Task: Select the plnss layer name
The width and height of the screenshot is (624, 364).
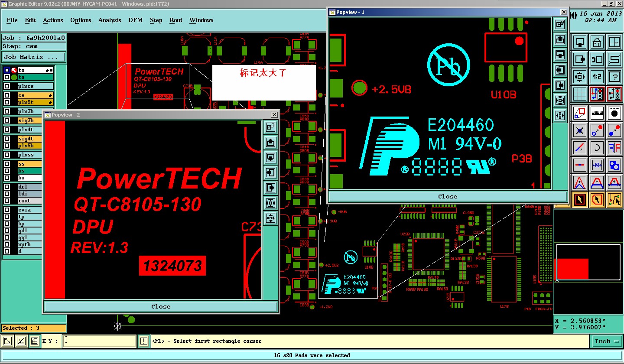Action: pyautogui.click(x=30, y=155)
